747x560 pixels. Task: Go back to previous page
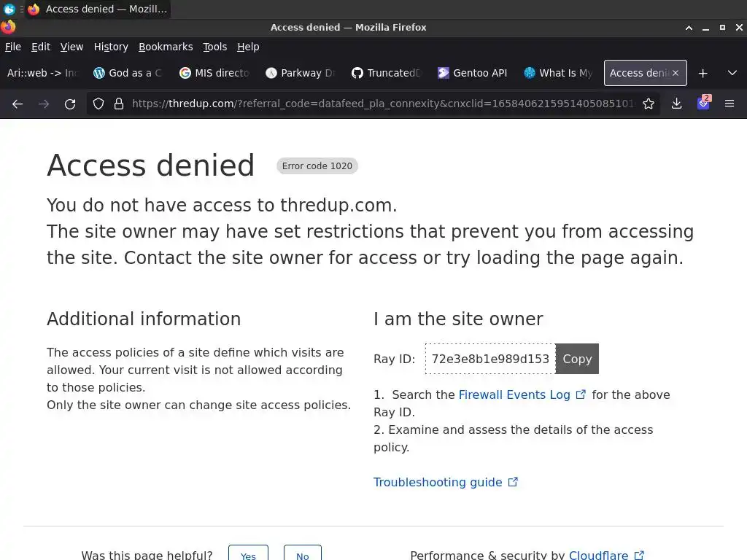[x=18, y=104]
